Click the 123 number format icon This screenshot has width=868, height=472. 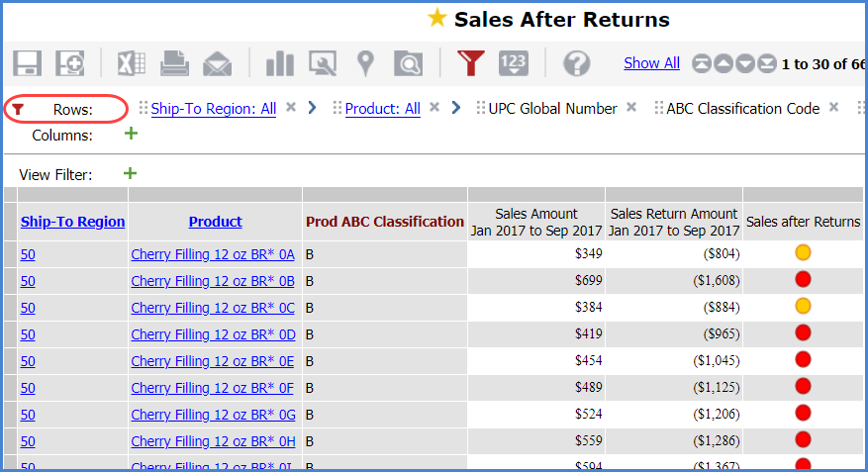(513, 63)
